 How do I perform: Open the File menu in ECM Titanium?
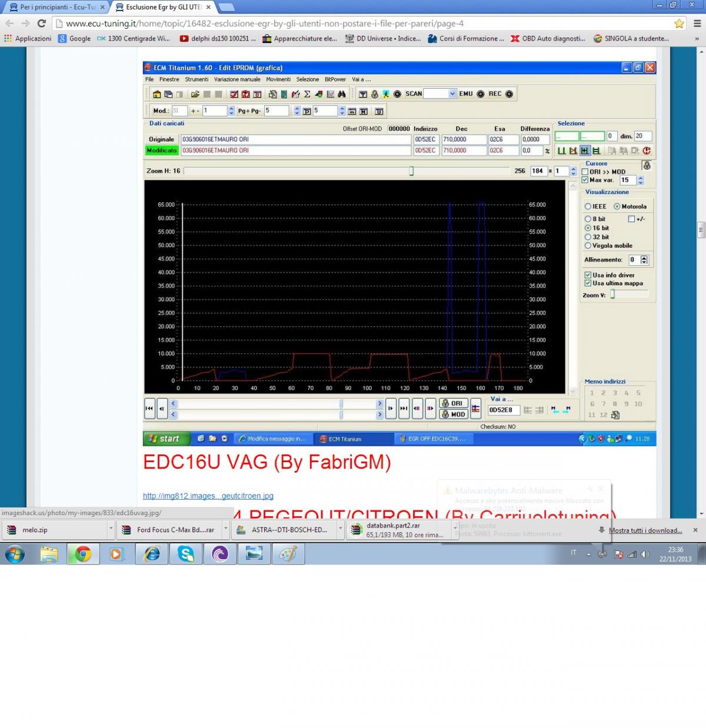[149, 79]
